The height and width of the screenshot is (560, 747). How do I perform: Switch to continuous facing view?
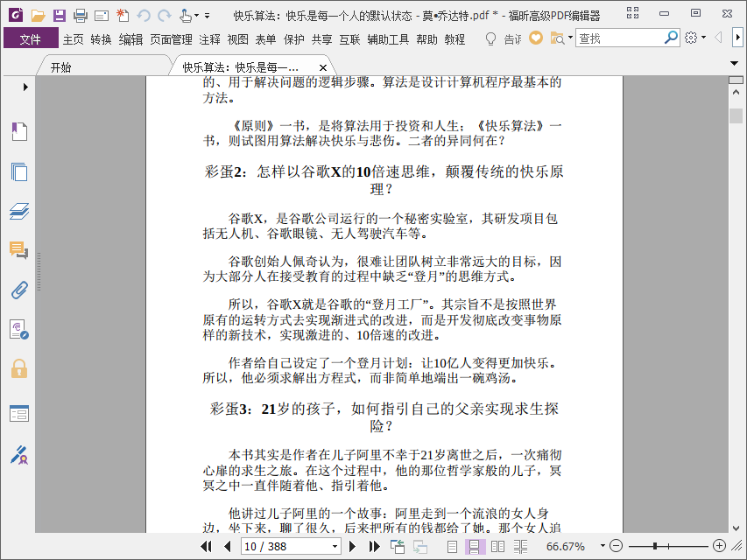[520, 546]
